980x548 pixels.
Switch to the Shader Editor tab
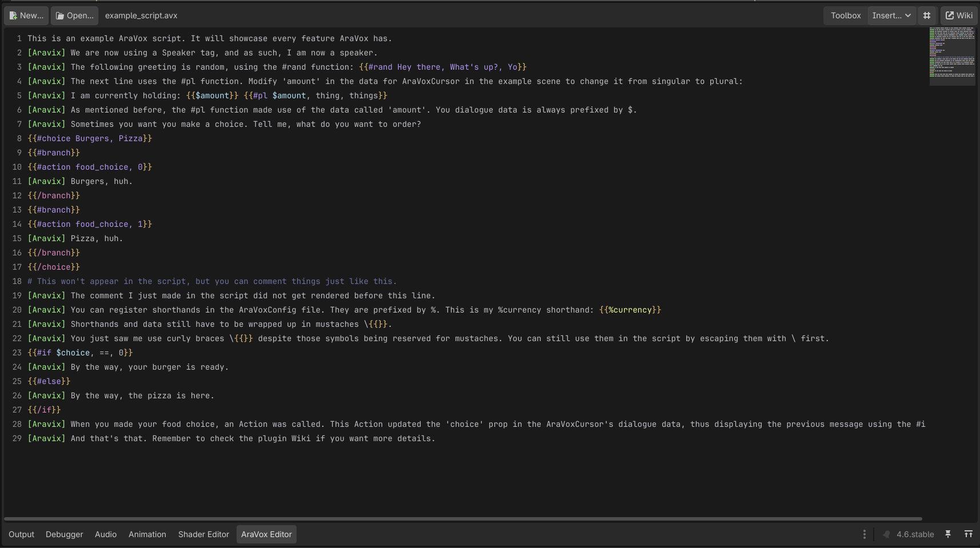[x=203, y=534]
